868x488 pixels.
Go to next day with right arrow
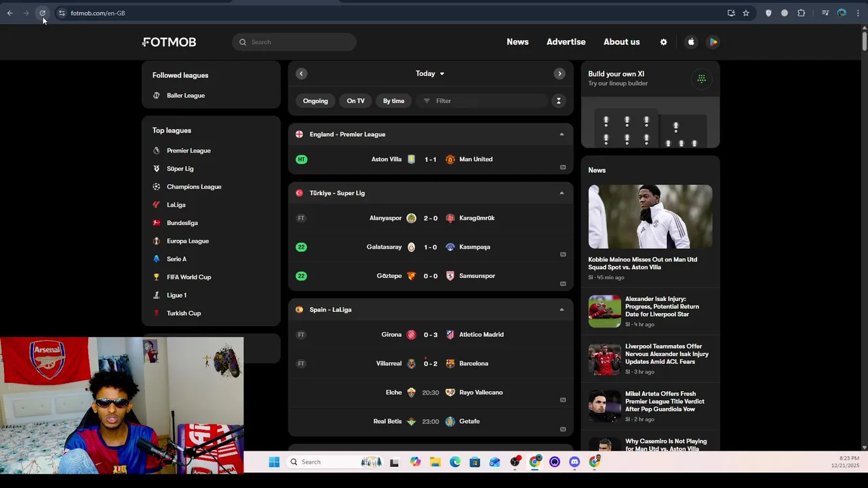pyautogui.click(x=559, y=73)
